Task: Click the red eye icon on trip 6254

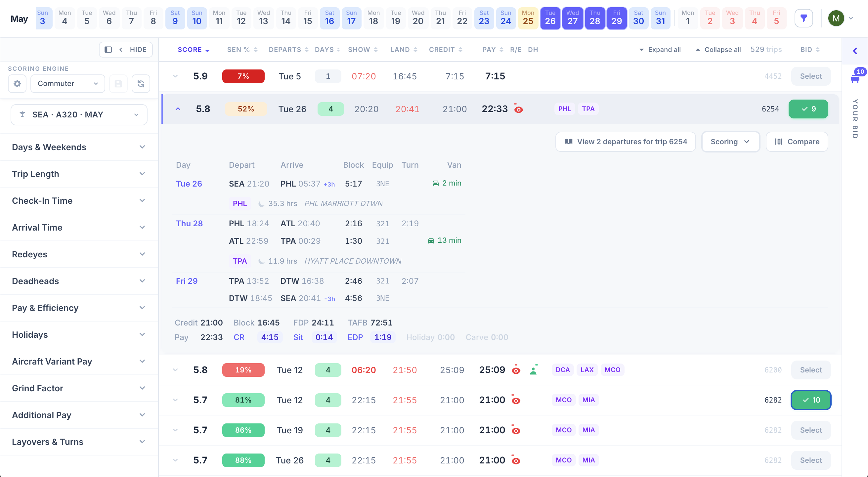Action: point(519,109)
